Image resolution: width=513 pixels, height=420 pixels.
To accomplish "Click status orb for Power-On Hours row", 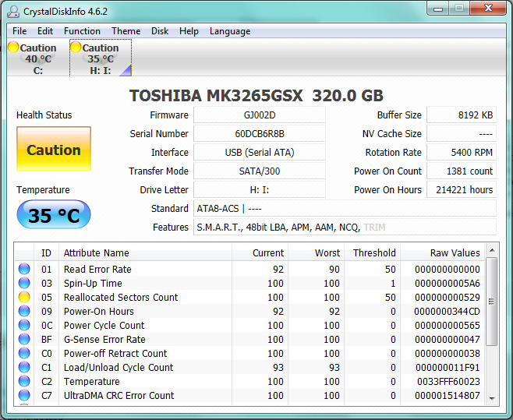I will click(x=24, y=311).
